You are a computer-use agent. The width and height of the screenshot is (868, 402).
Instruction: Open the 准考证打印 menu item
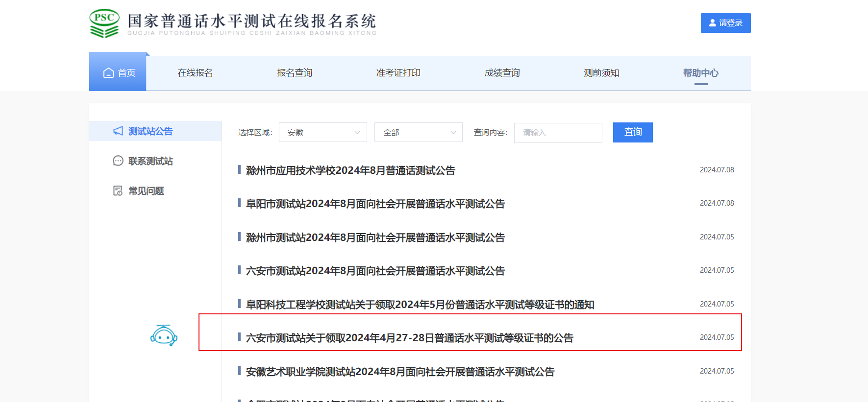pos(398,73)
